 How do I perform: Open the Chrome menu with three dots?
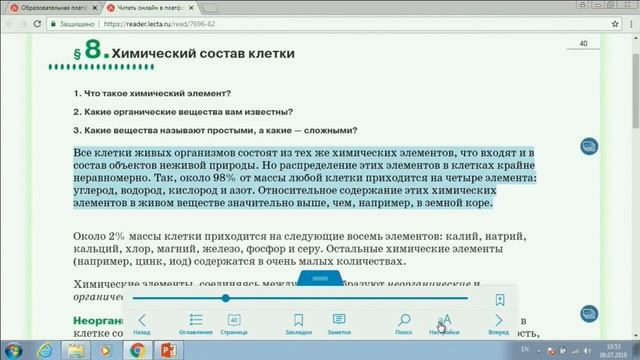[631, 24]
